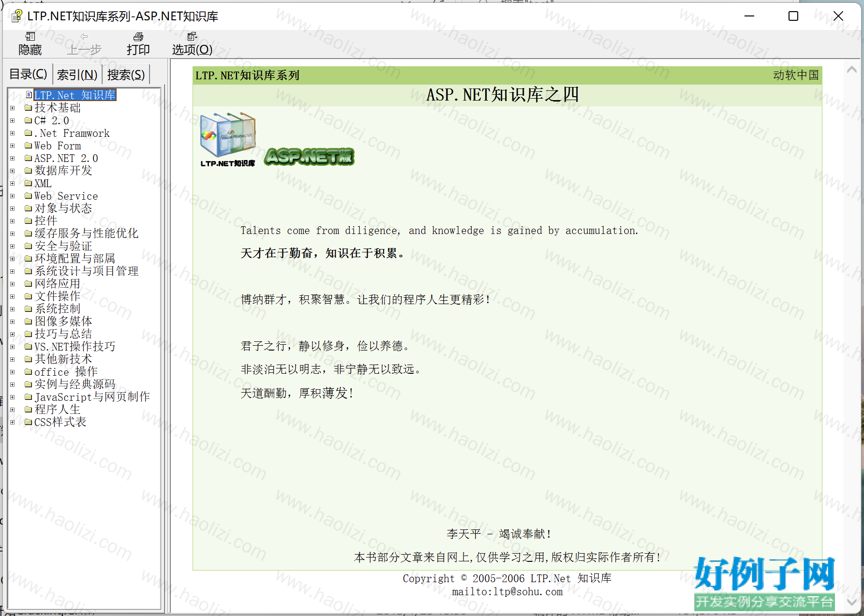Expand the Web Form tree node
The height and width of the screenshot is (616, 864).
point(13,146)
